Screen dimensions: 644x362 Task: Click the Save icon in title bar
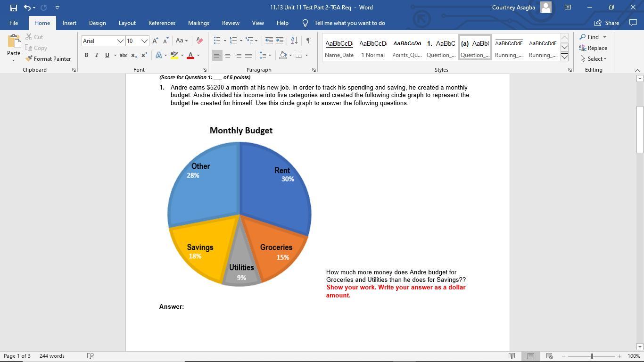pyautogui.click(x=13, y=8)
